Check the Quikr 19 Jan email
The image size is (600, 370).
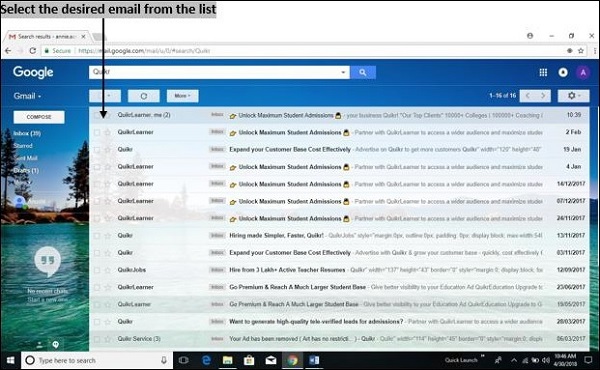[97, 150]
